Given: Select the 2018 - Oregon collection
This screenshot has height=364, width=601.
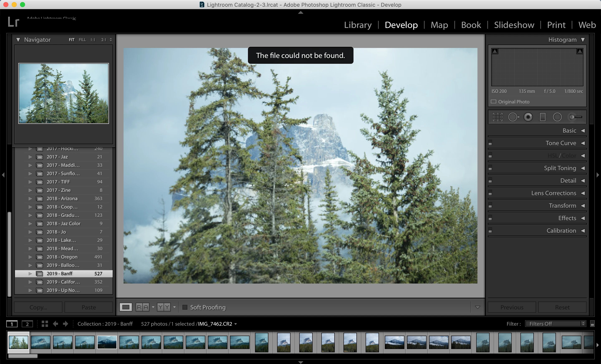Looking at the screenshot, I should click(62, 257).
